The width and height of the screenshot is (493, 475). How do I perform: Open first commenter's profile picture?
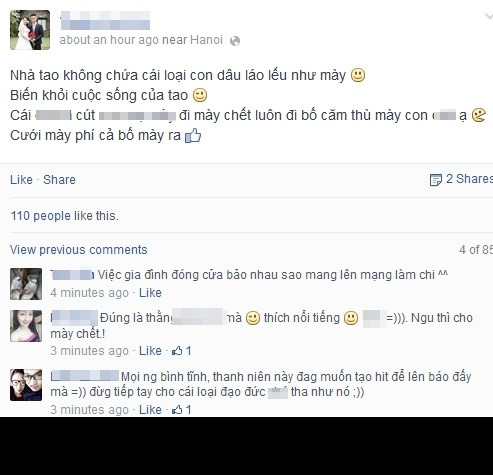point(26,284)
